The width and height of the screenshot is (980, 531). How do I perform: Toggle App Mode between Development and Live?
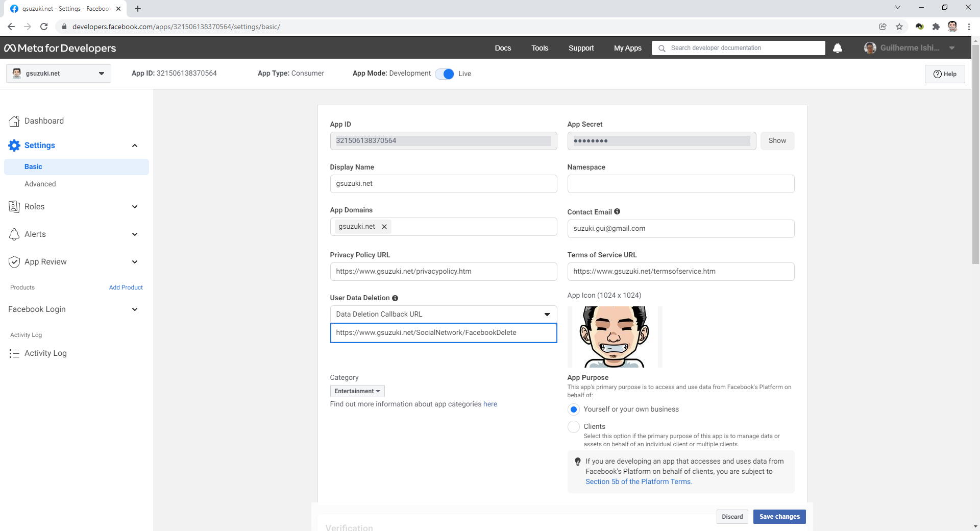(445, 74)
